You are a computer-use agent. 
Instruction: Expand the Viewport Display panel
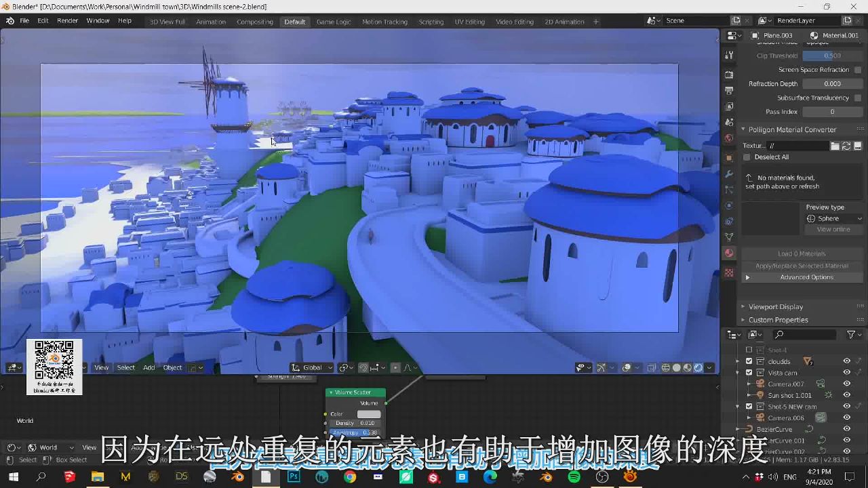775,306
